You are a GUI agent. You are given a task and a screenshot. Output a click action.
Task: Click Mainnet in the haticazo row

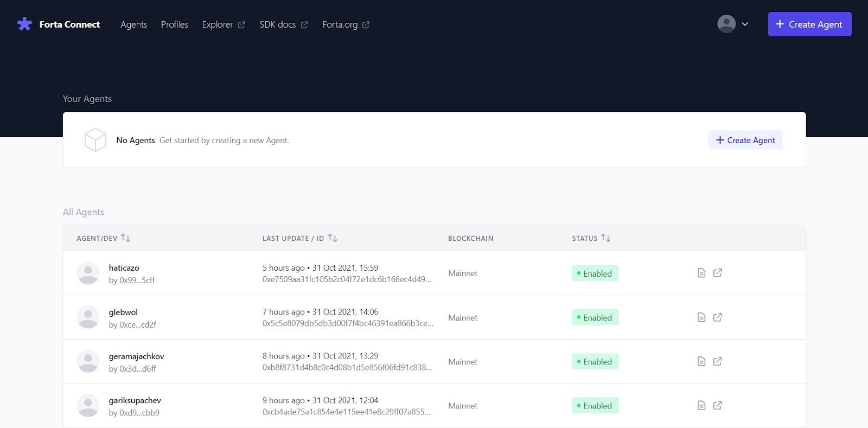(463, 273)
